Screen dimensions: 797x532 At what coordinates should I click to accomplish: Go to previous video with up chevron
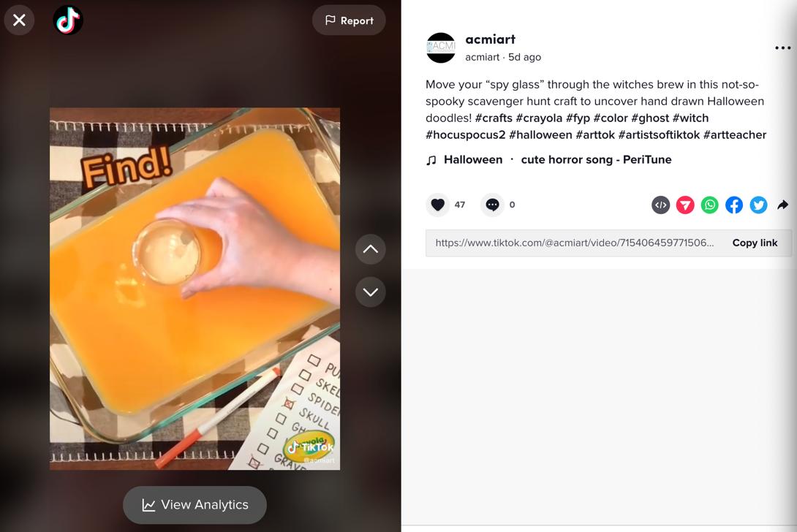click(371, 249)
